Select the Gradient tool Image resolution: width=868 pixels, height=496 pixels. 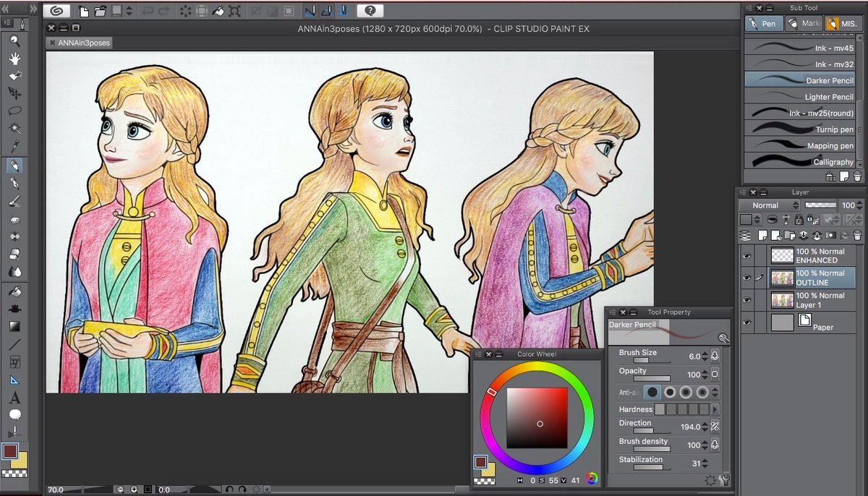(14, 326)
